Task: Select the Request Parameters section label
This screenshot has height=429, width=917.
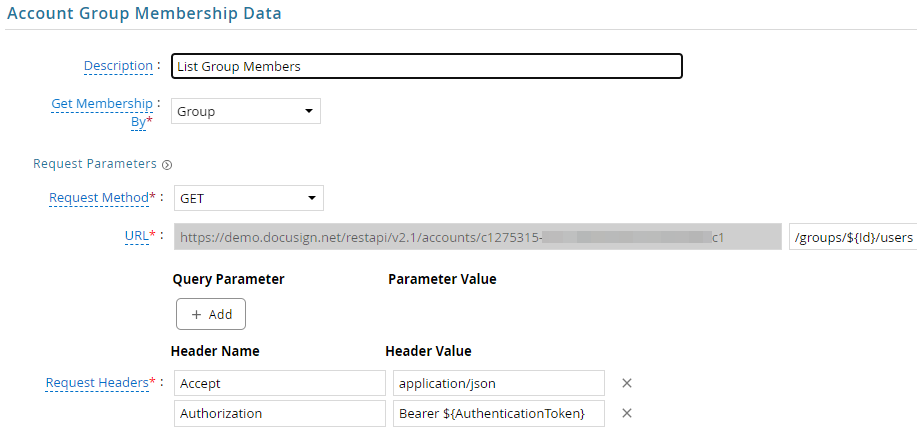Action: pos(95,164)
